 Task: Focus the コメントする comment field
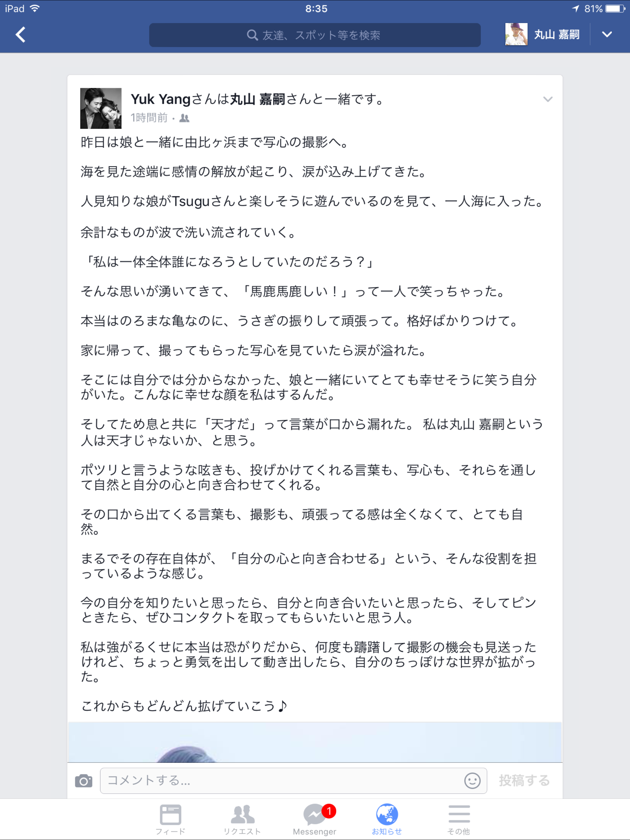[293, 781]
